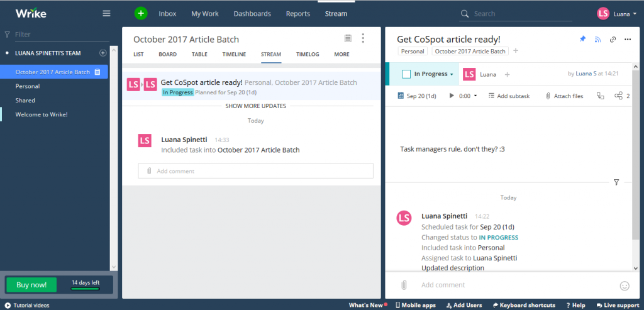Open Dashboards in the top navigation
Screen dimensions: 644x310
coord(252,13)
